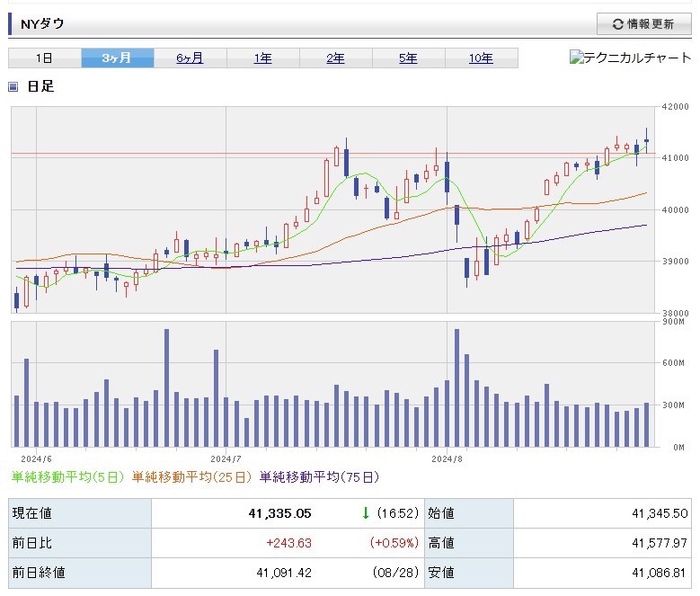Click the blue square icon beside 日足

(13, 87)
